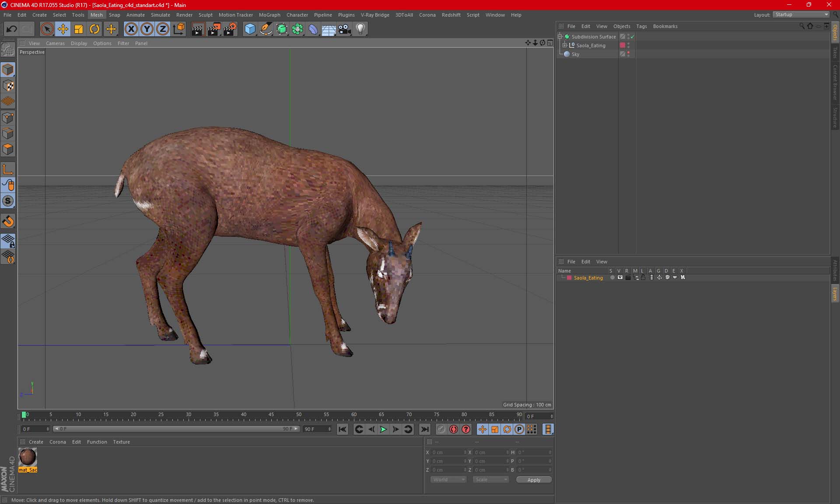Open the deformer objects icon
Screen dimensions: 840x504
tap(313, 29)
